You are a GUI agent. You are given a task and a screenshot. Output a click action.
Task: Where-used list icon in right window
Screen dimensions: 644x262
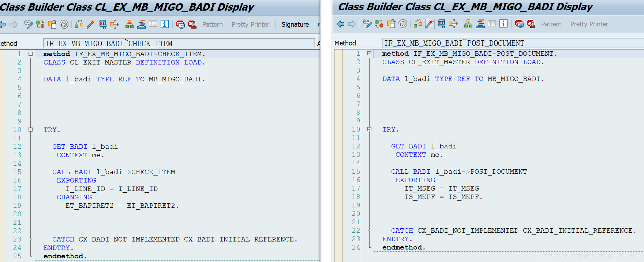pos(453,24)
